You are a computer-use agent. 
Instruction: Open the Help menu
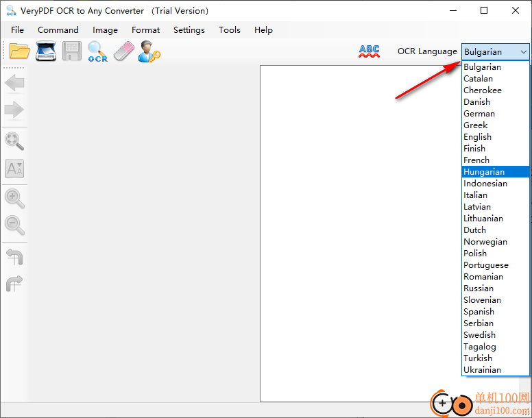263,30
